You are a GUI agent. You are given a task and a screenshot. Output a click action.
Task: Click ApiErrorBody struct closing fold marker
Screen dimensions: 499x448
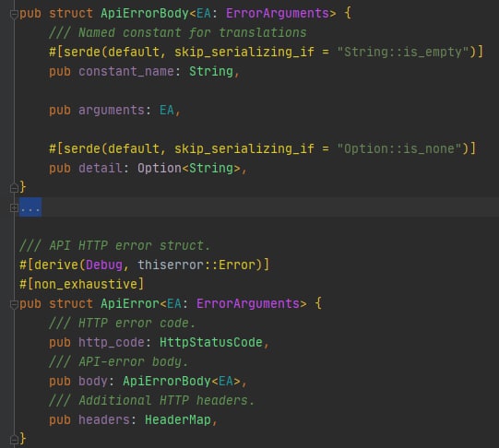14,188
